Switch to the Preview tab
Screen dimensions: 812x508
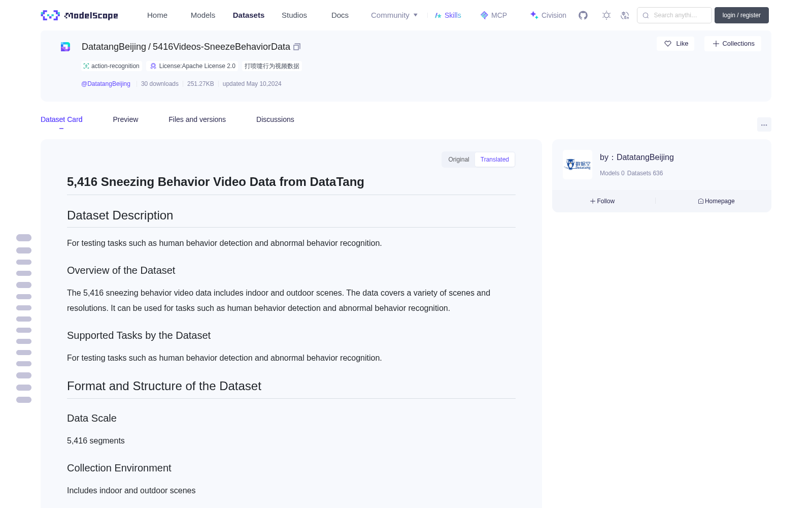tap(125, 119)
